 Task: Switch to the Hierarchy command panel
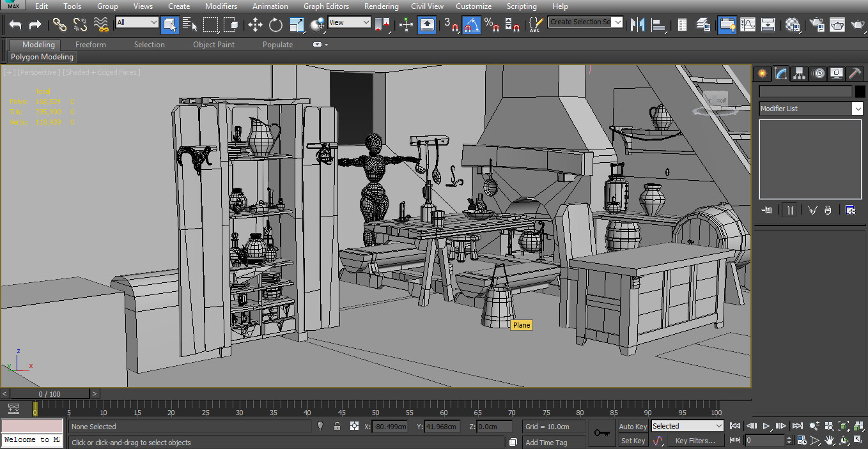(x=799, y=73)
